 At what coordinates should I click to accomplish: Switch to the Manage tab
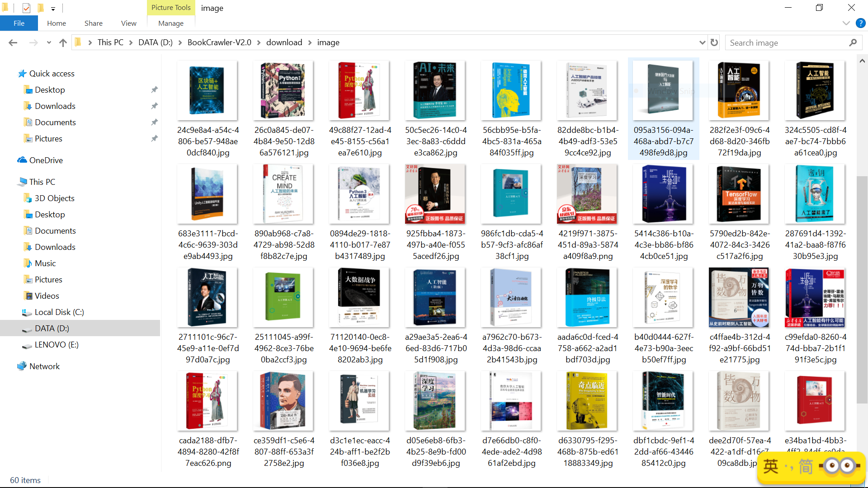tap(171, 23)
